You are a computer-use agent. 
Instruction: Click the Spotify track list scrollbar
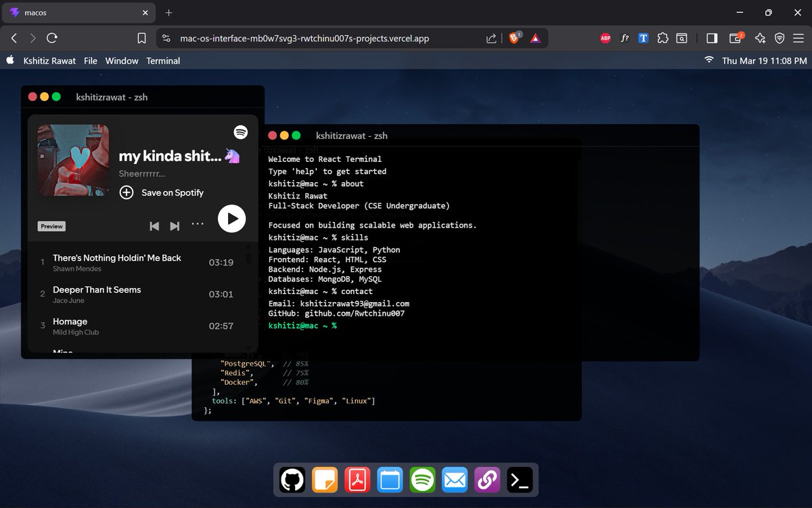(248, 258)
